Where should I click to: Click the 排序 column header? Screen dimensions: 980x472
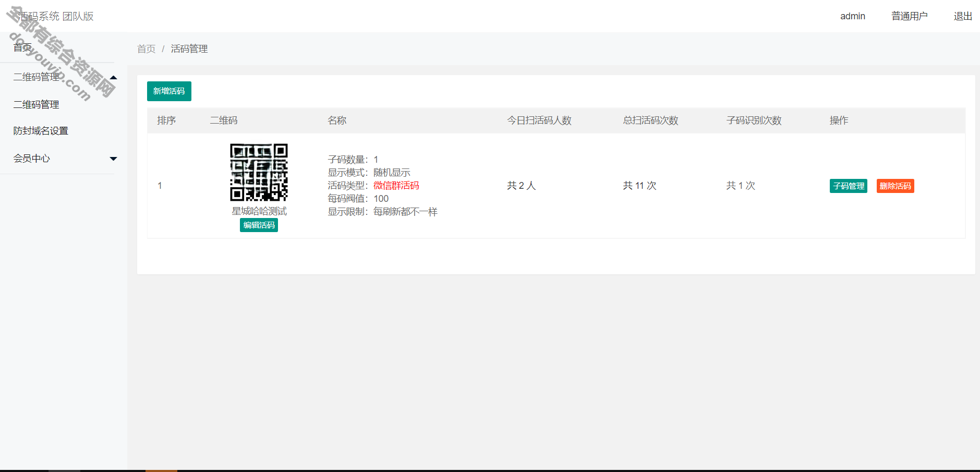166,120
